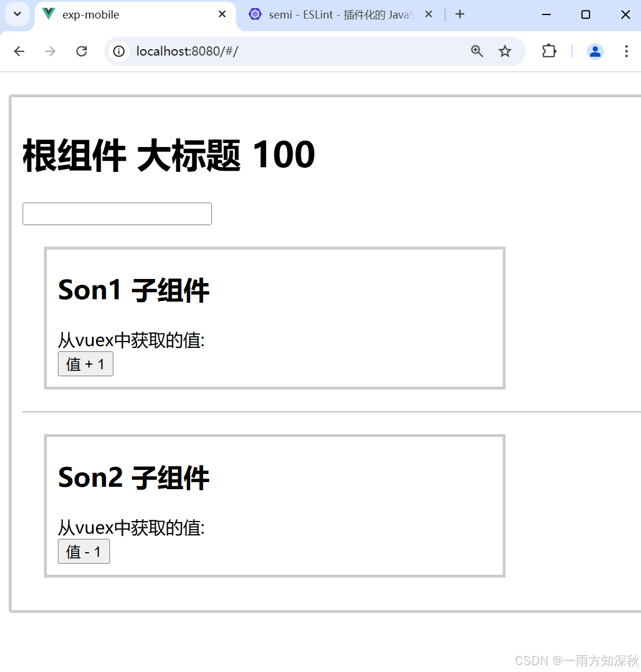The image size is (641, 672).
Task: Maximize the browser window
Action: pos(585,14)
